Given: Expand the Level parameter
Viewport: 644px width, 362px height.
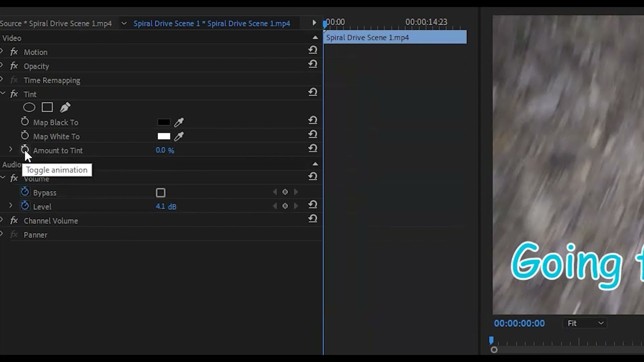Looking at the screenshot, I should pyautogui.click(x=11, y=206).
